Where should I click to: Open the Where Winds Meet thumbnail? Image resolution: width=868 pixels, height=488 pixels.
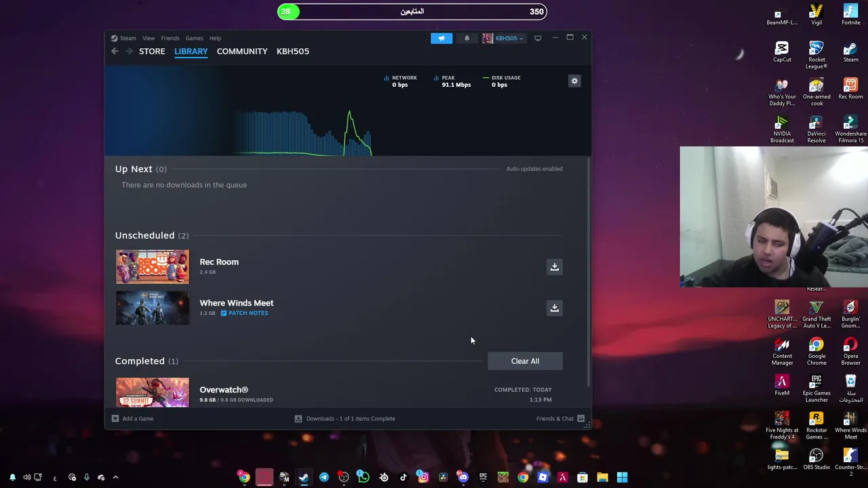(153, 308)
